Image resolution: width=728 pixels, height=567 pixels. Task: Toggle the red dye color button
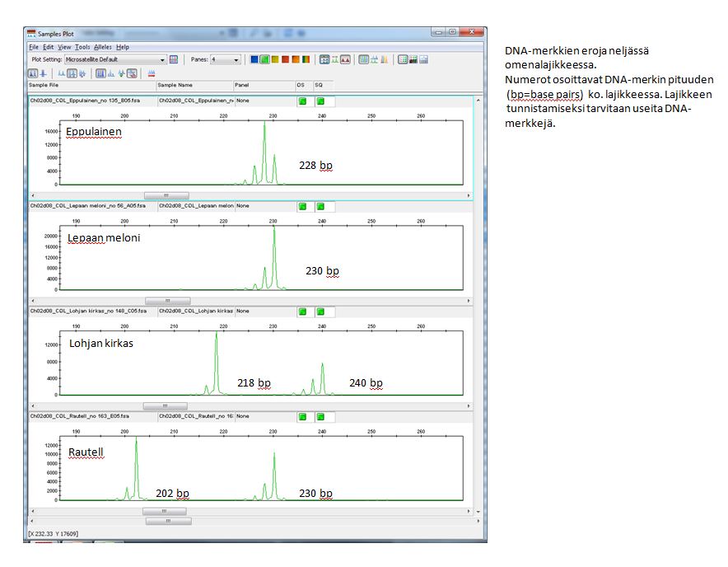point(286,59)
